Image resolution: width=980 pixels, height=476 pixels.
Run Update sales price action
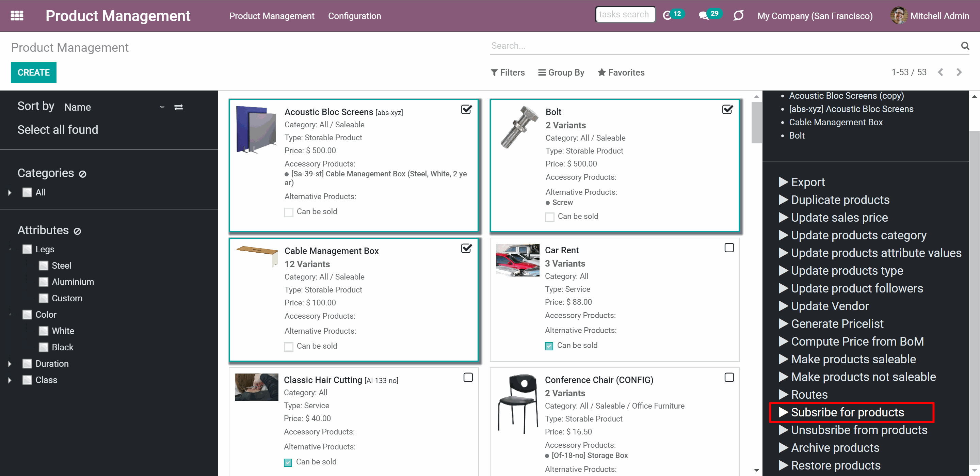(833, 217)
